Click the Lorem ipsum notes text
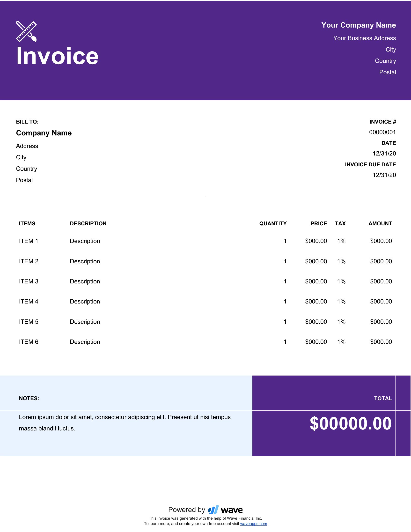Screen dimensions: 411x532 pyautogui.click(x=125, y=423)
